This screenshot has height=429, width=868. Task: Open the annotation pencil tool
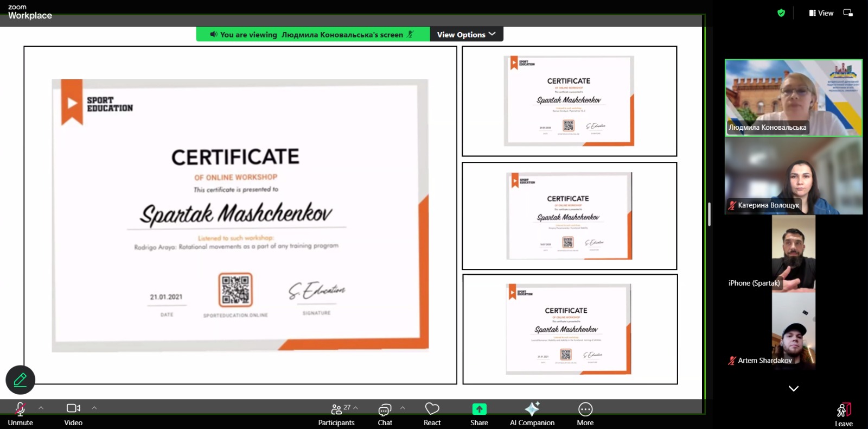pyautogui.click(x=21, y=380)
